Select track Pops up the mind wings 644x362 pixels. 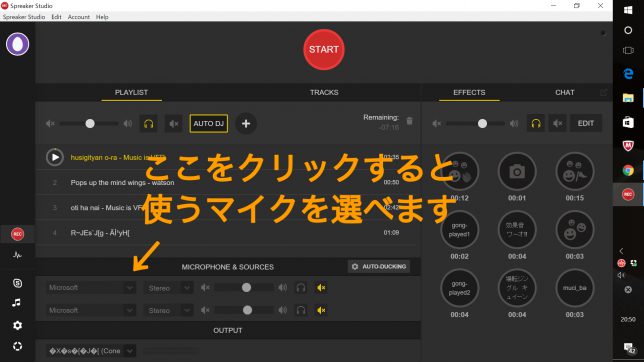pyautogui.click(x=122, y=182)
